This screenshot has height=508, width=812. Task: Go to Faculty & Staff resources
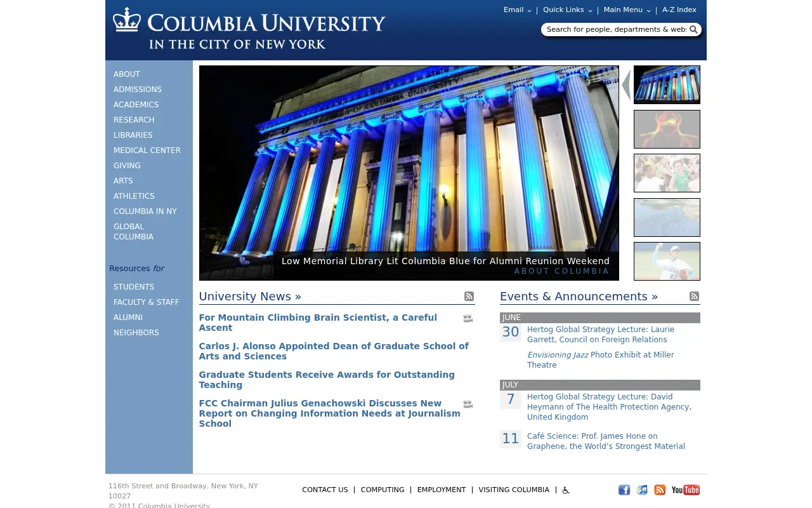pos(147,302)
